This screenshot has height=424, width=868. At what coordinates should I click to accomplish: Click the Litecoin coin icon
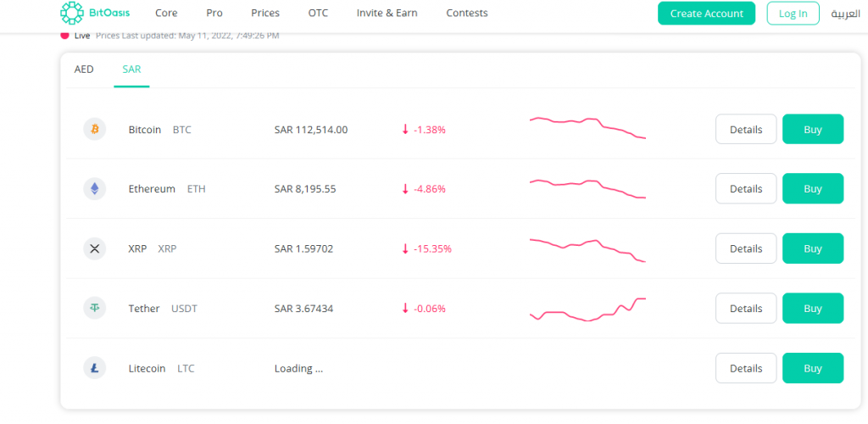point(95,368)
